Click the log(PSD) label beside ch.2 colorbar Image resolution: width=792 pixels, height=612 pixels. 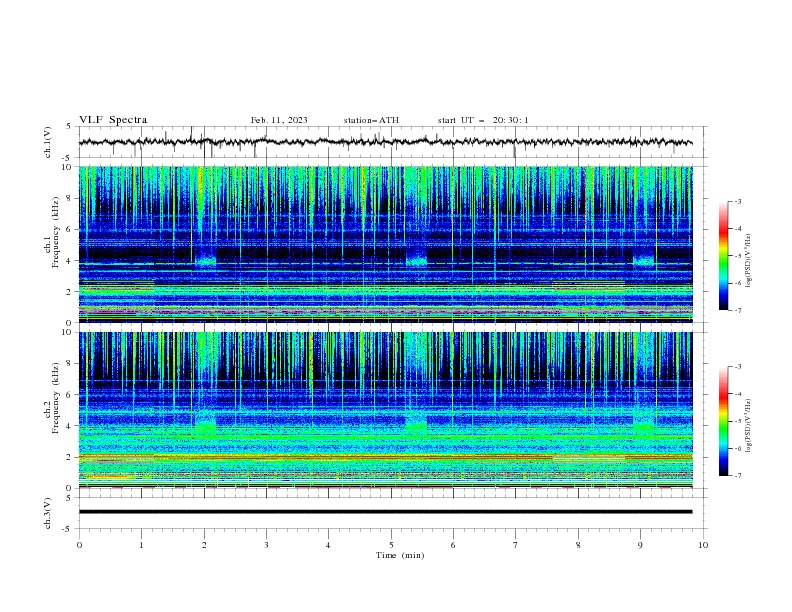749,426
